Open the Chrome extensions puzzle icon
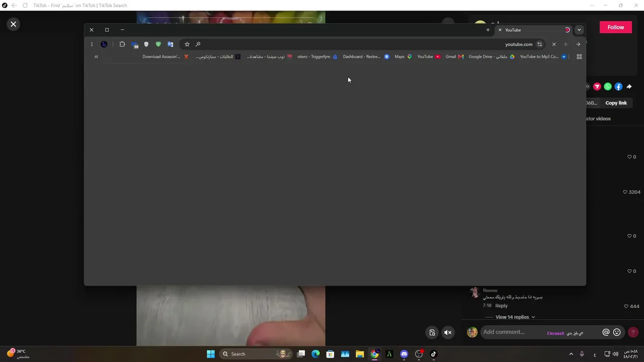644x362 pixels. 122,44
